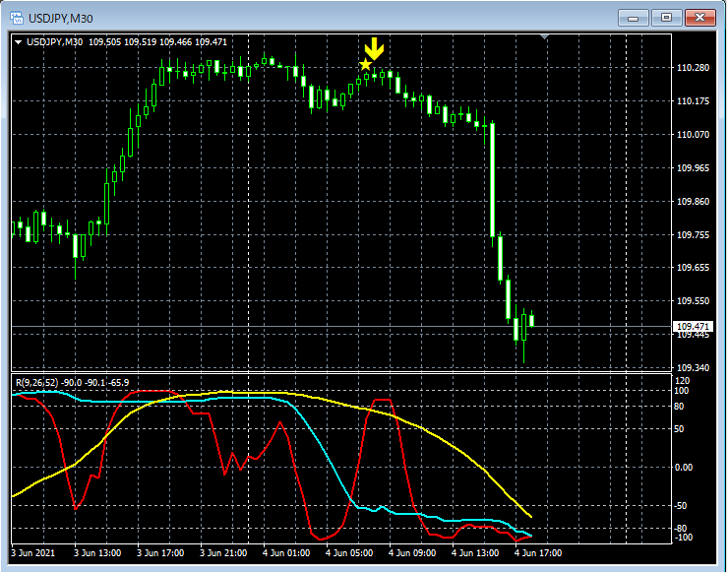Click the time label 4 Jun 05:00
The width and height of the screenshot is (728, 572).
pyautogui.click(x=349, y=553)
